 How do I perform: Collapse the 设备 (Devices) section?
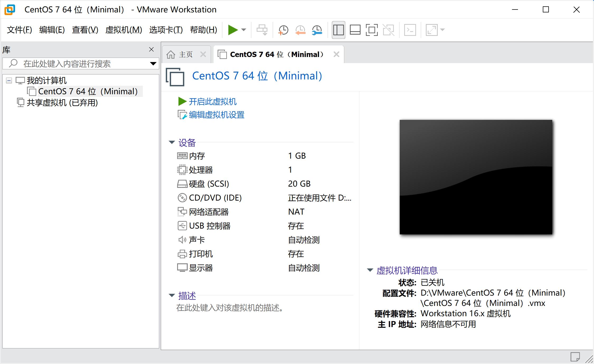172,143
